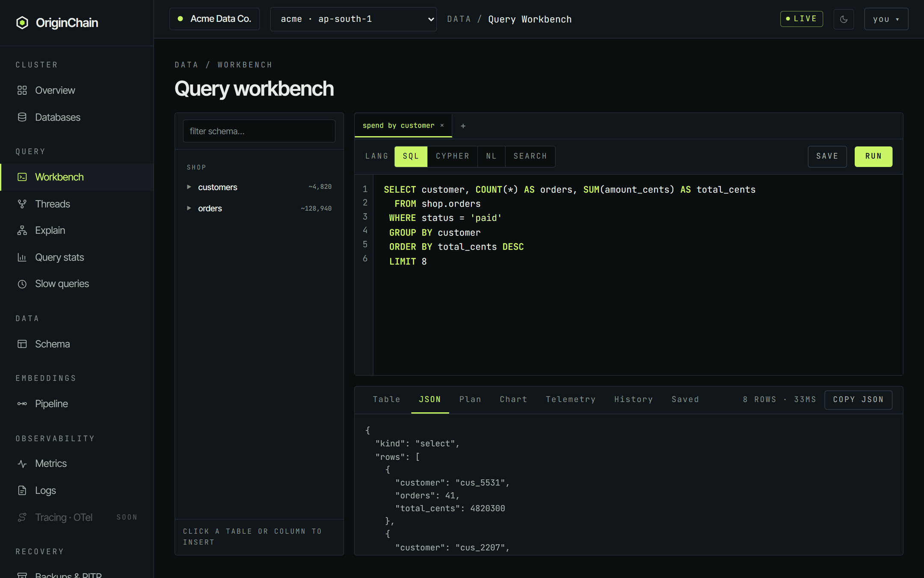
Task: Click the Tracing OTel icon
Action: click(x=22, y=517)
